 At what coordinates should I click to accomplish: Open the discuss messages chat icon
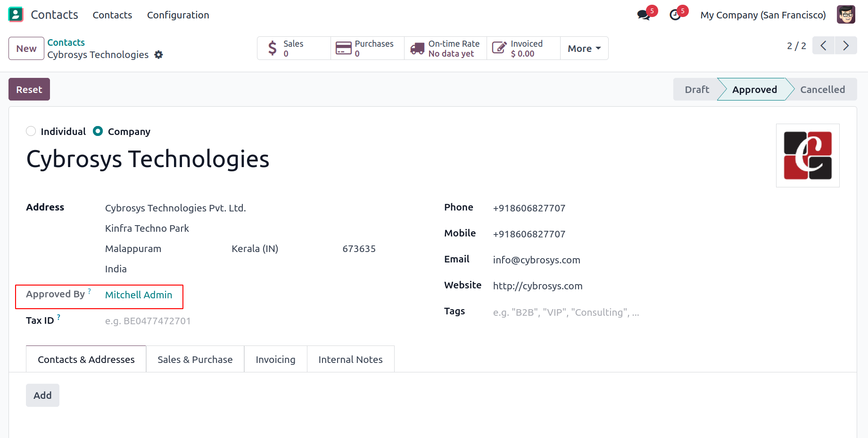pyautogui.click(x=643, y=15)
